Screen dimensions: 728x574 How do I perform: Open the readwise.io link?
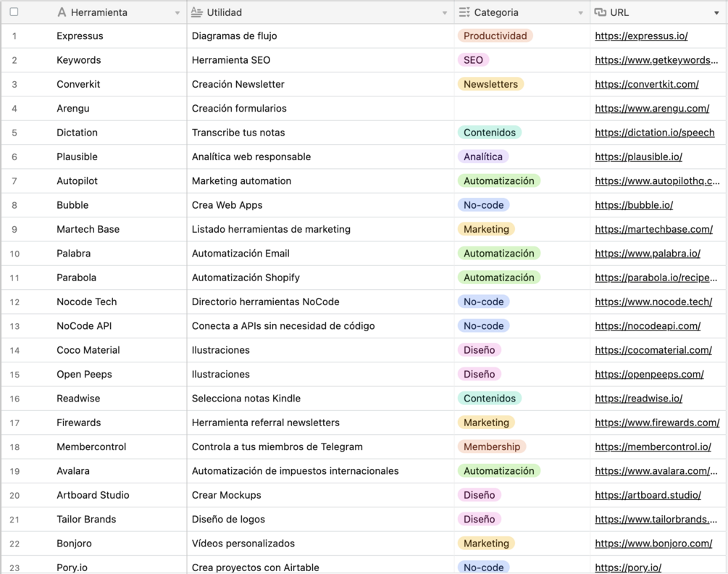[x=638, y=399]
